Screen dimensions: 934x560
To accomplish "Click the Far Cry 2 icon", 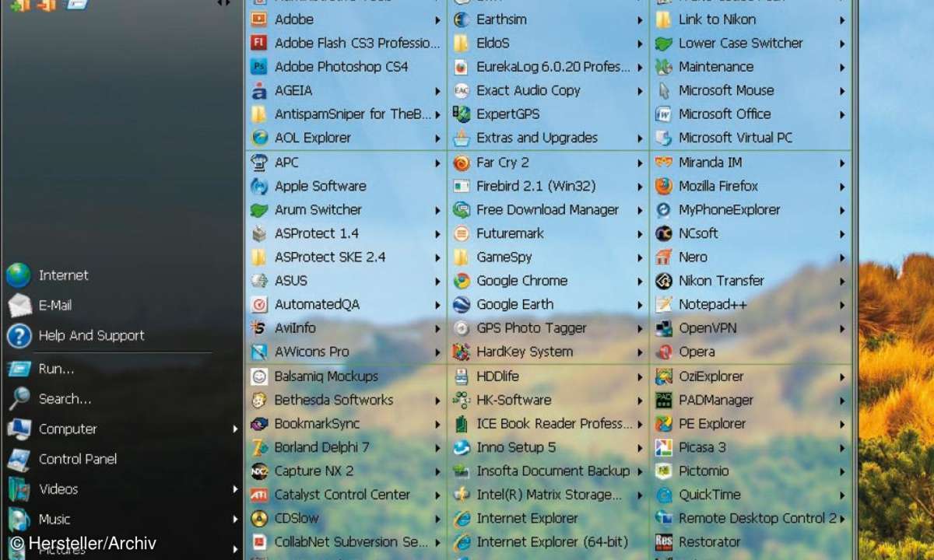I will click(462, 163).
